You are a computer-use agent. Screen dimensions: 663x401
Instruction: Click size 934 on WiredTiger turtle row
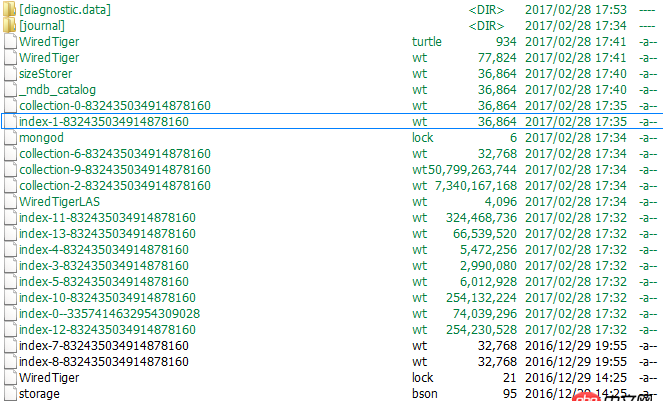[x=506, y=42]
